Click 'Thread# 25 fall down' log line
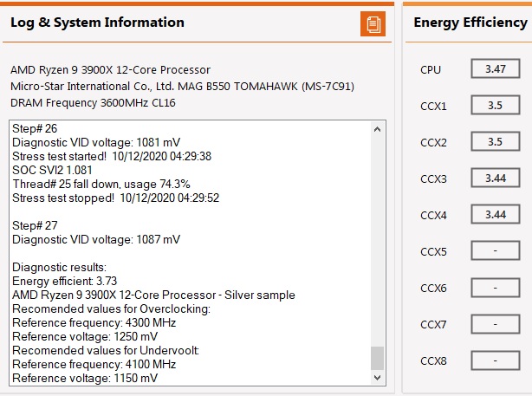Viewport: 532px width, 396px height. pos(101,185)
